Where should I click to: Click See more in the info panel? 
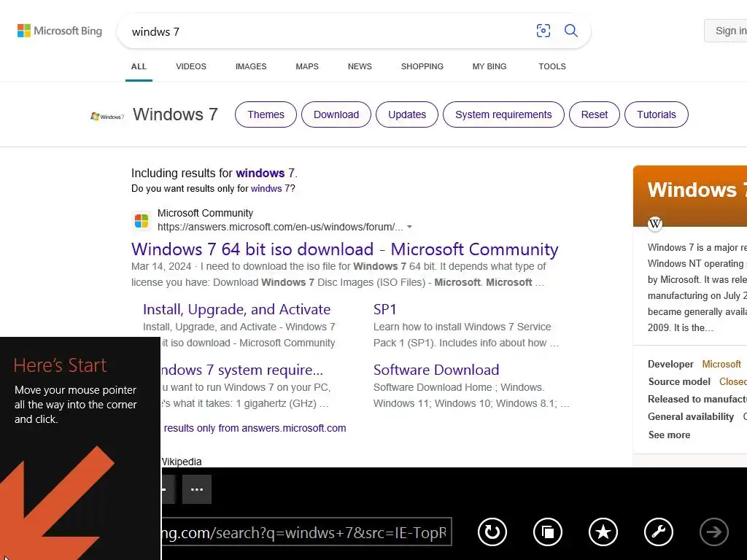tap(670, 435)
